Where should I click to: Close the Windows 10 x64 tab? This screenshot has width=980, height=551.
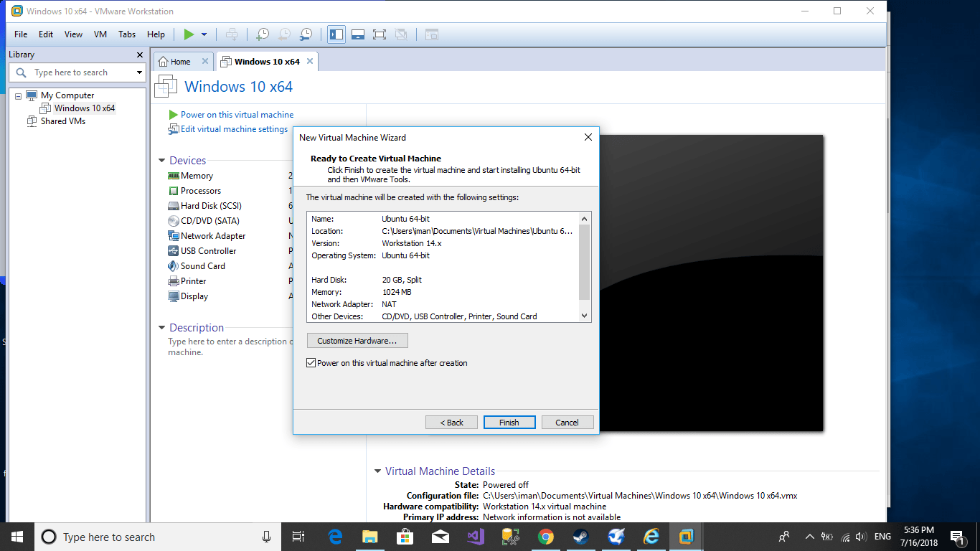pos(310,62)
